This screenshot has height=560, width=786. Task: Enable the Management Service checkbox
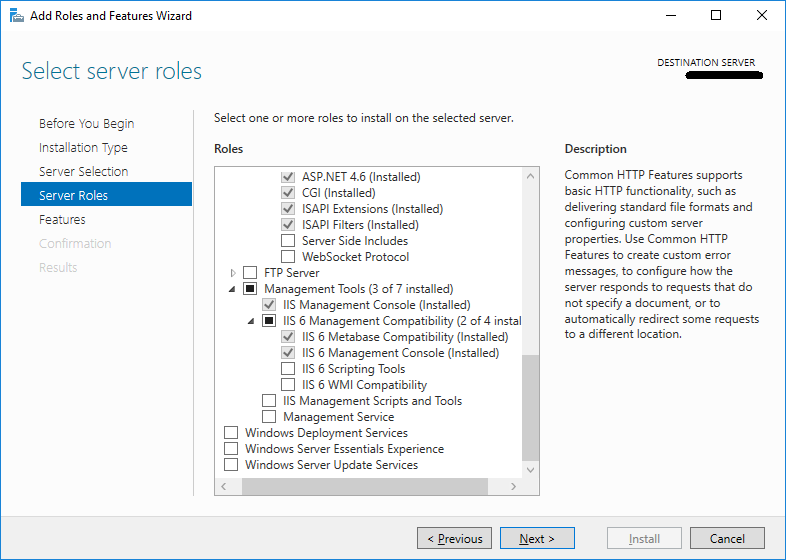click(269, 417)
